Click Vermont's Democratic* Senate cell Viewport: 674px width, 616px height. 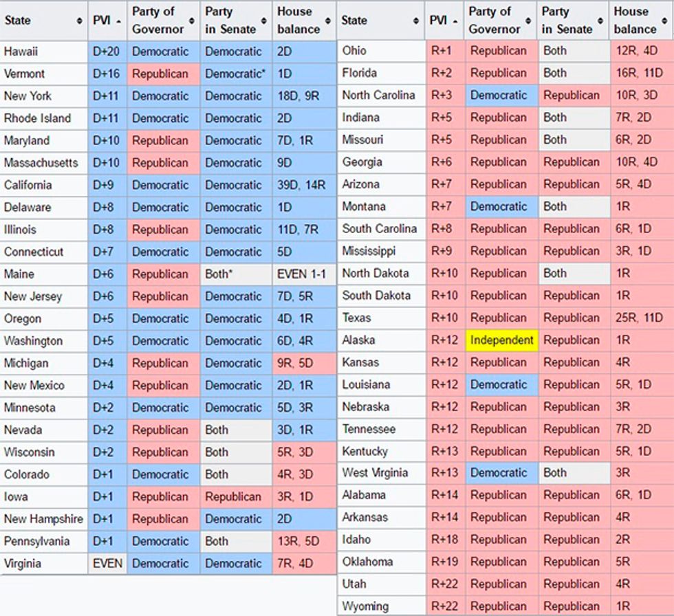[235, 74]
